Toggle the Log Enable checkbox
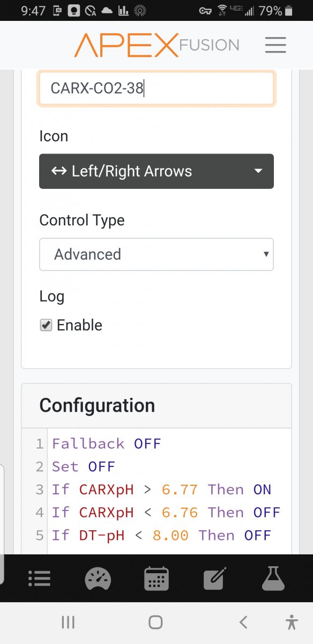The image size is (313, 644). pyautogui.click(x=46, y=325)
